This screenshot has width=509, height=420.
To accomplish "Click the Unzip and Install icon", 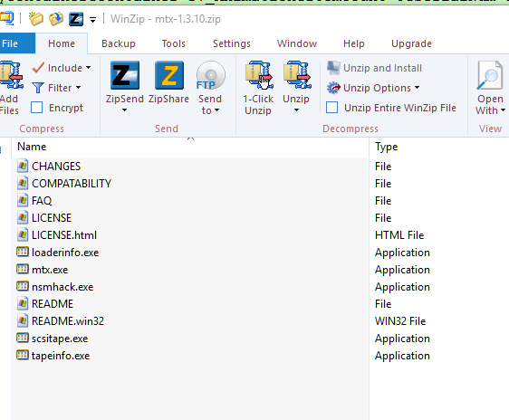I will tap(333, 68).
